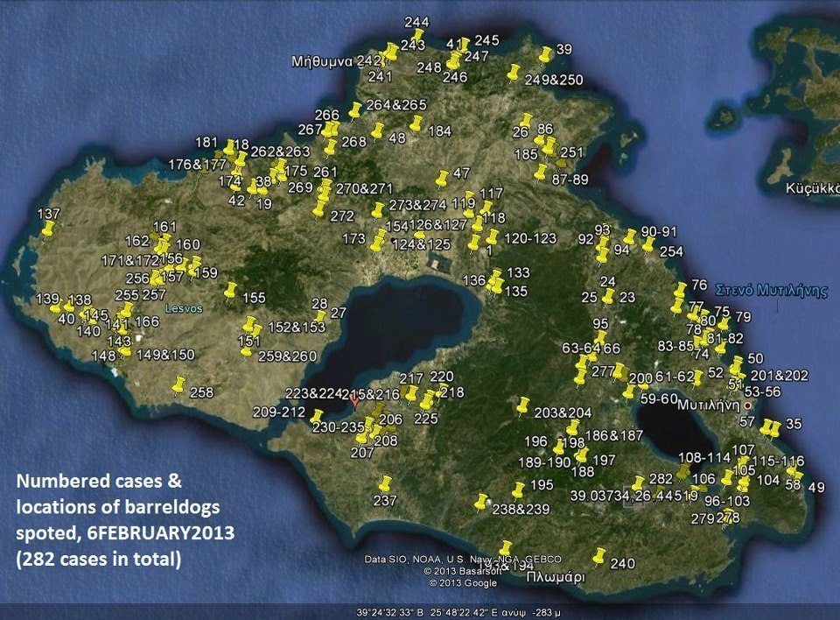The width and height of the screenshot is (840, 620).
Task: Select the yellow pushpin numbered 237
Action: [x=385, y=483]
